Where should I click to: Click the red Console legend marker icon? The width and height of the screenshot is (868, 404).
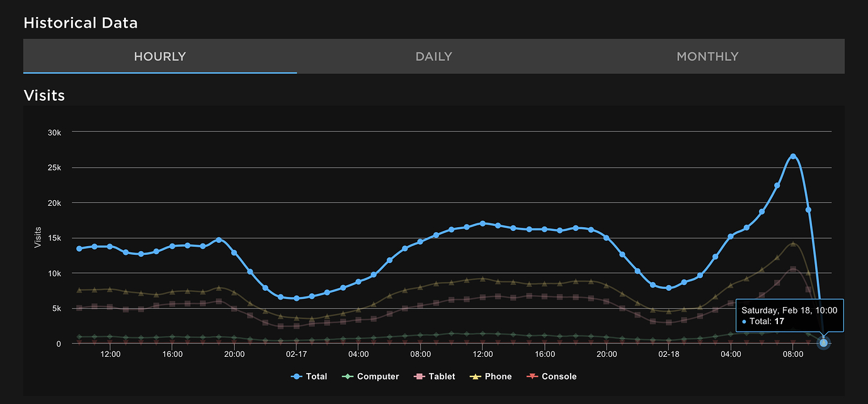[532, 376]
